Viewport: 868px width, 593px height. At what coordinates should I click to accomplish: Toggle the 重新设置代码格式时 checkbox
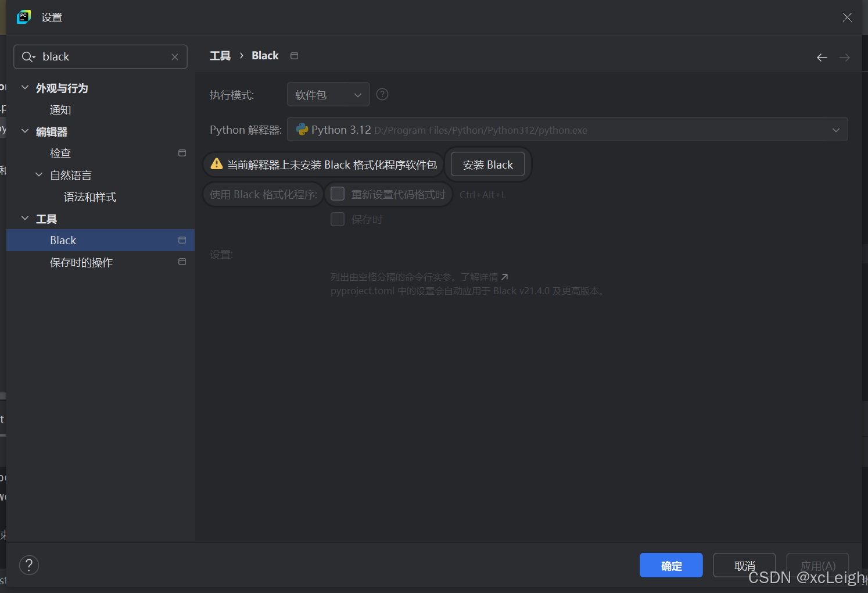338,194
